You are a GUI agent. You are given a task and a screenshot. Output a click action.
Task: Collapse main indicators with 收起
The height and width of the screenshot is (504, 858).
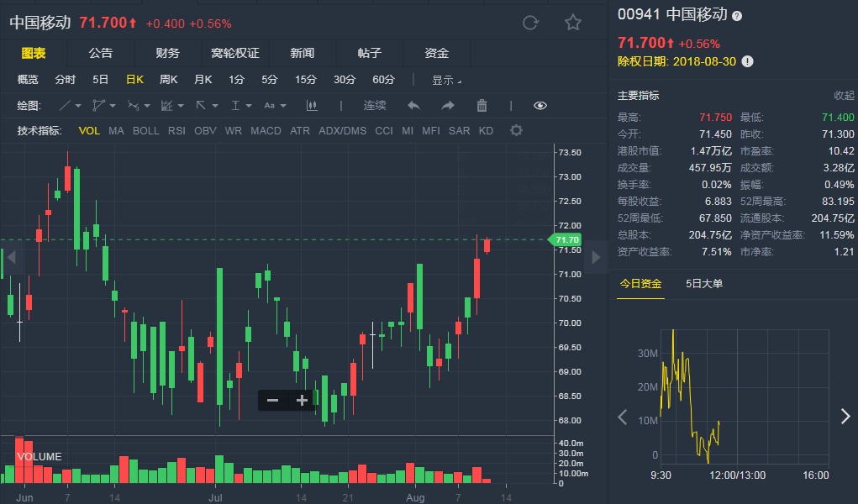click(x=844, y=95)
